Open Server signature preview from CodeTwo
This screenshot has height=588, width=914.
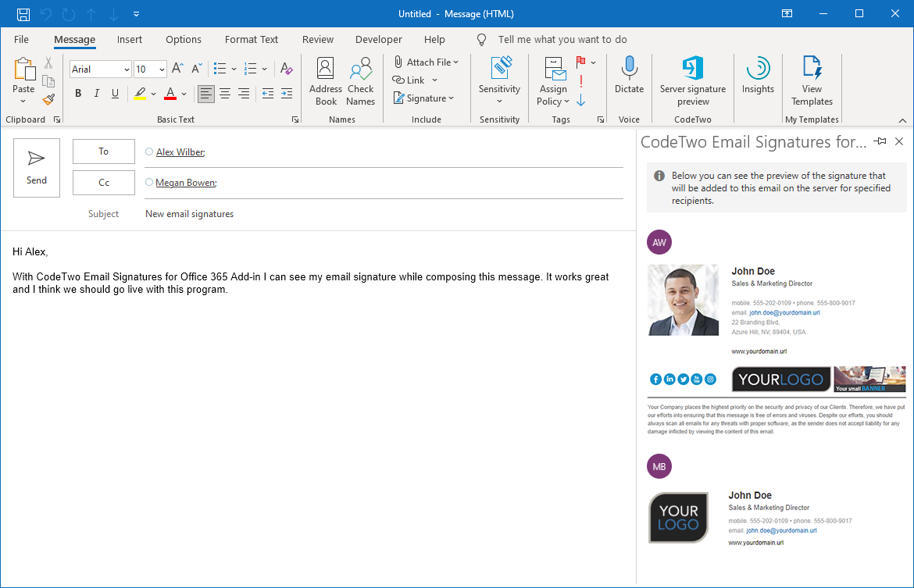click(692, 81)
